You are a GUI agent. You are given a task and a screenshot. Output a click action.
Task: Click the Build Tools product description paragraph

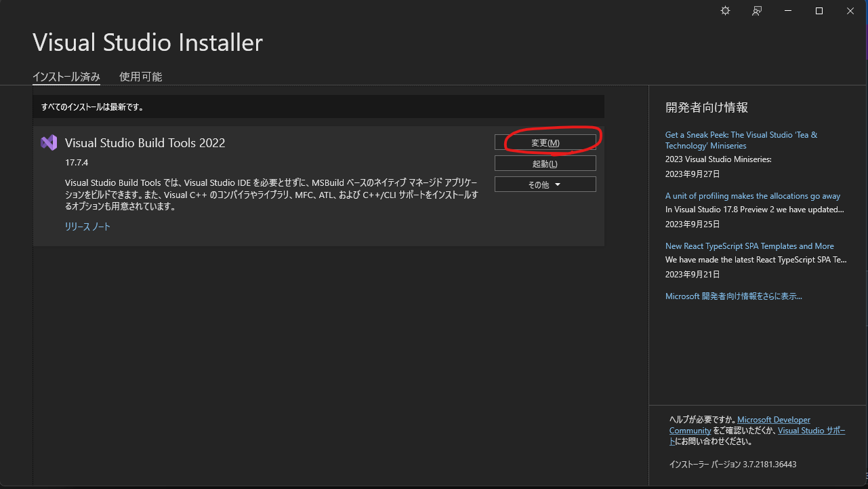(x=272, y=195)
